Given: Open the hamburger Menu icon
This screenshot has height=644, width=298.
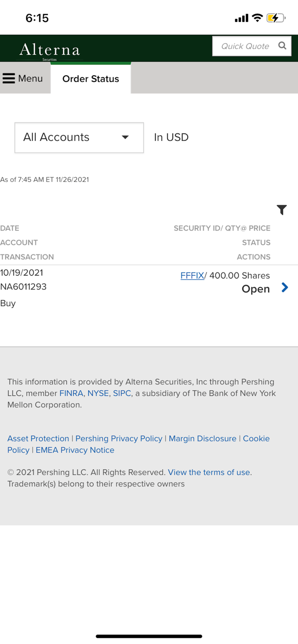Looking at the screenshot, I should 9,78.
